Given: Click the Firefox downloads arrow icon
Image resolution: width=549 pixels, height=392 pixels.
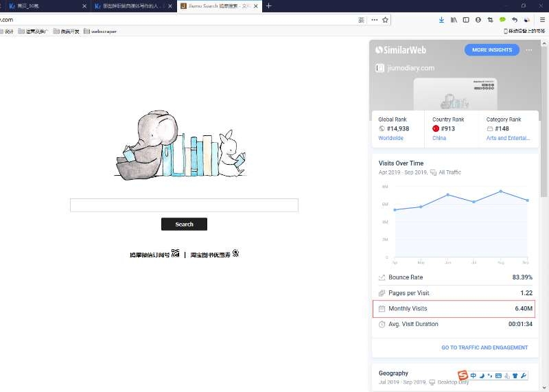Looking at the screenshot, I should (441, 20).
